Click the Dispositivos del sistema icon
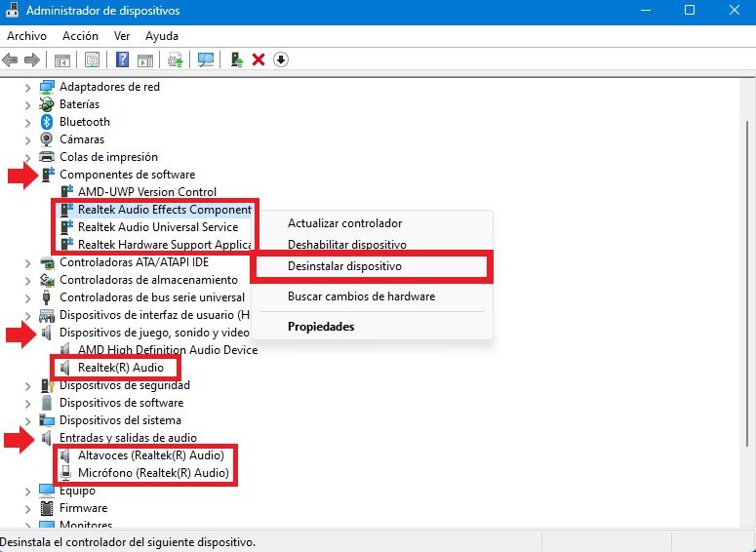Screen dimensions: 756x552 [47, 420]
